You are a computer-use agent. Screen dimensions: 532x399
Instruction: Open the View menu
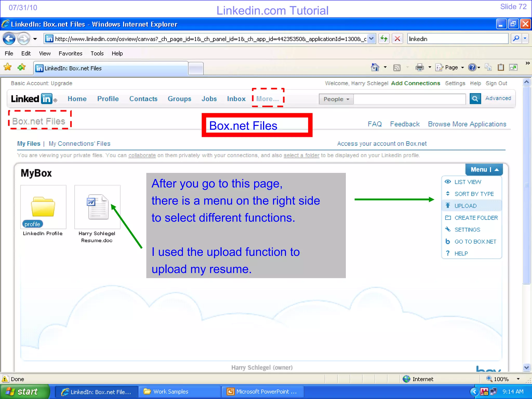[x=45, y=53]
